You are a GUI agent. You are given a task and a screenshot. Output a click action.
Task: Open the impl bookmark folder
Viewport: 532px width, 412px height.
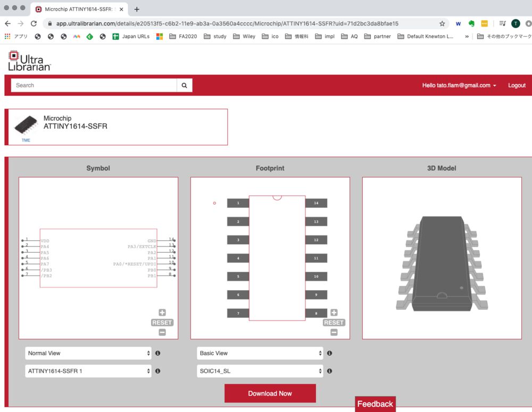click(325, 36)
